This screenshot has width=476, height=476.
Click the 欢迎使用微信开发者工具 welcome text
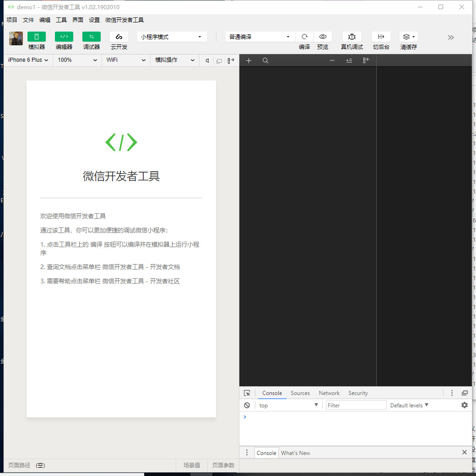[x=73, y=216]
